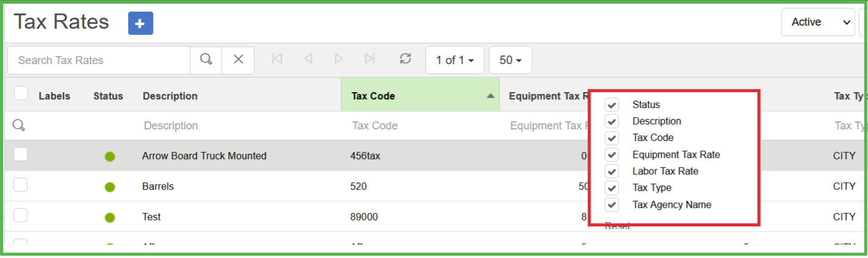Select the Barrels row checkbox

(x=21, y=185)
